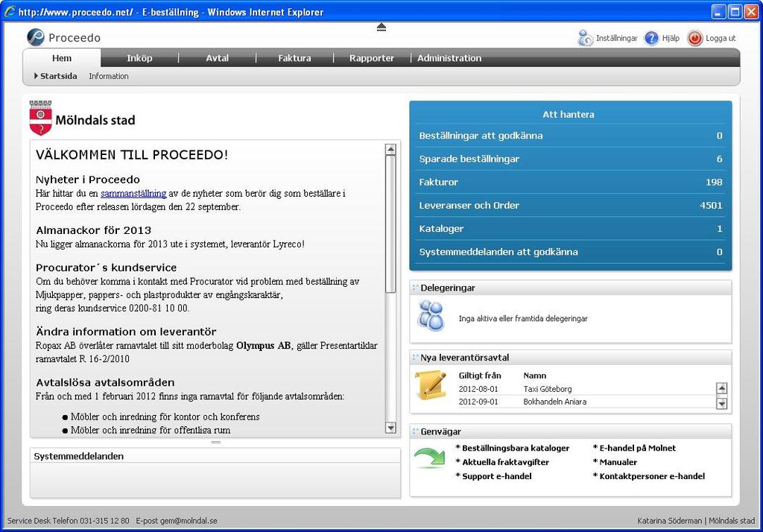The height and width of the screenshot is (532, 763).
Task: Open E-handel på Molnet shortcut
Action: (638, 448)
